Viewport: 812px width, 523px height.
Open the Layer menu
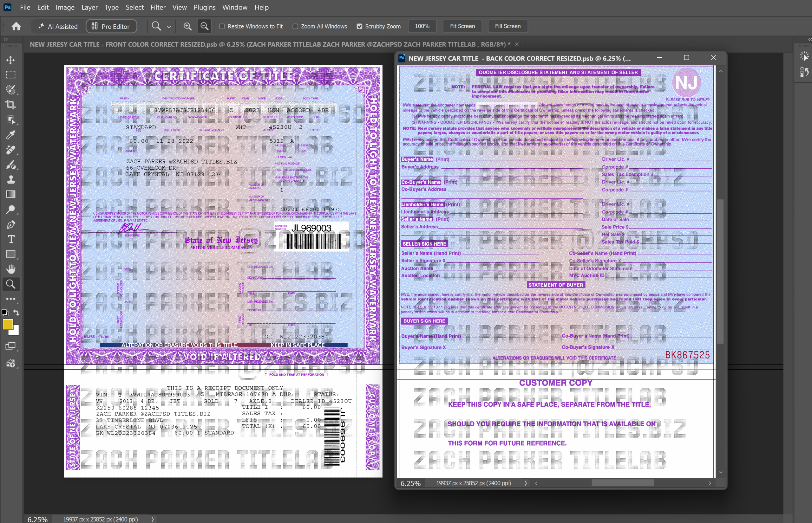(x=89, y=7)
